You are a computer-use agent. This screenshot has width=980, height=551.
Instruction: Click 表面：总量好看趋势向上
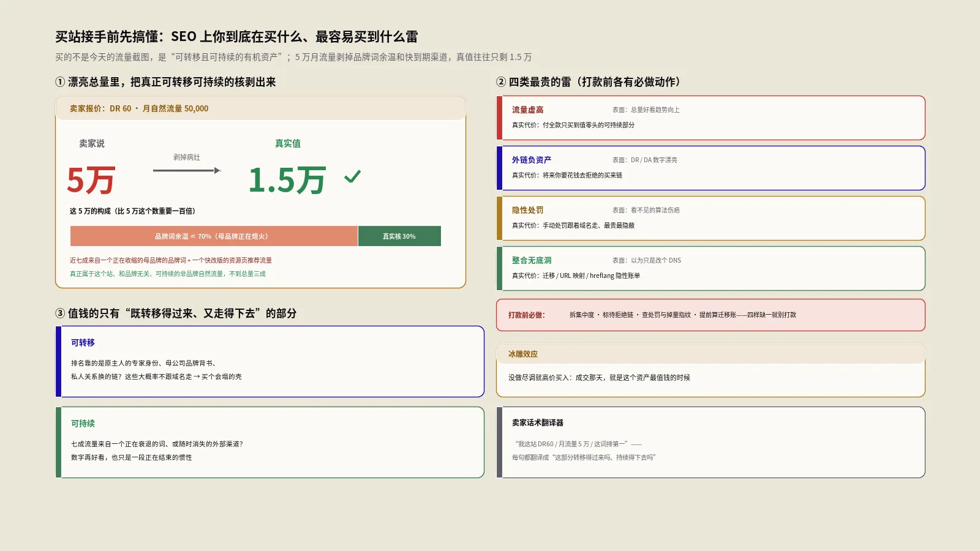coord(646,110)
